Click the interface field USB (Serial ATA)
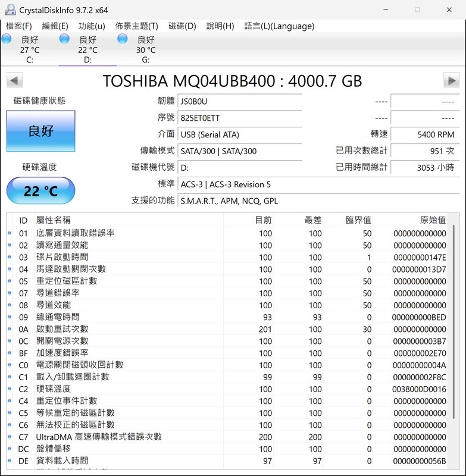The width and height of the screenshot is (466, 476). click(240, 134)
